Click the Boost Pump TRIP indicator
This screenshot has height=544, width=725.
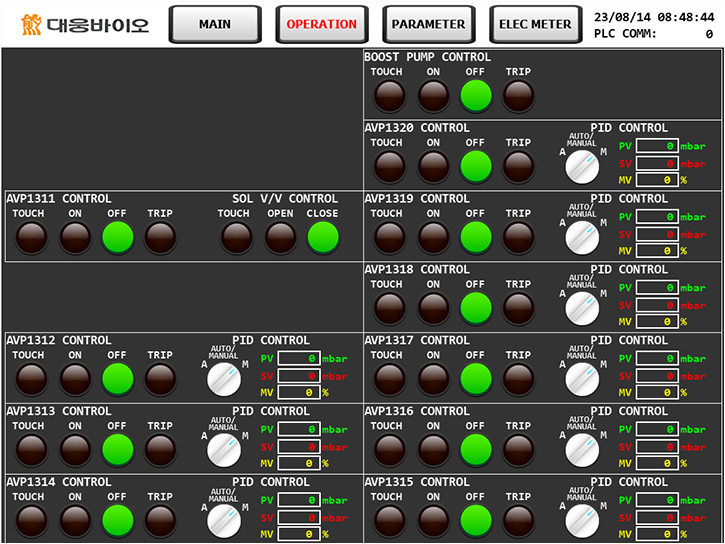click(518, 96)
